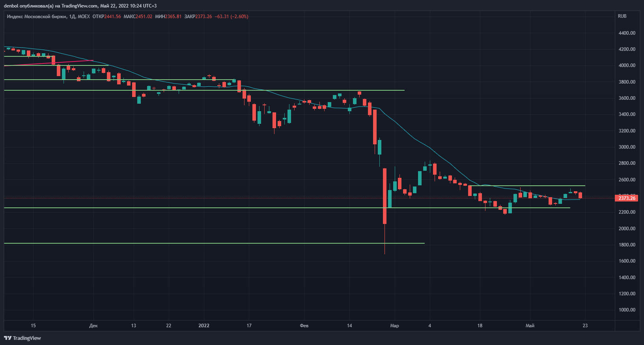The width and height of the screenshot is (644, 345).
Task: Click the 3200.00 price axis label
Action: point(627,131)
